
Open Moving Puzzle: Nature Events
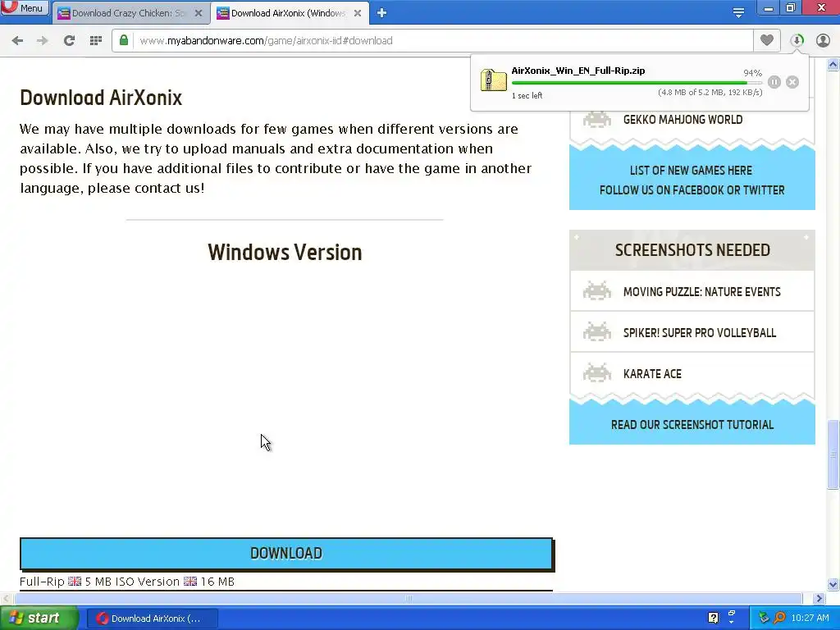tap(702, 292)
